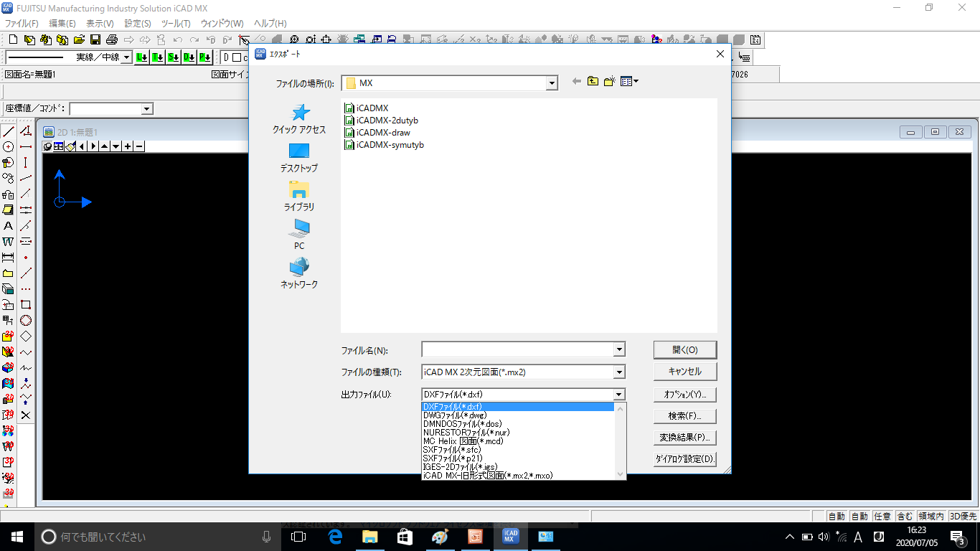This screenshot has height=551, width=980.
Task: Click the New file icon in toolbar
Action: (13, 39)
